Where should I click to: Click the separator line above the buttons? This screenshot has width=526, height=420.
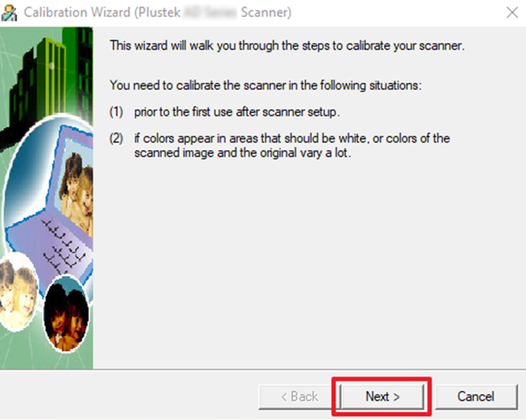263,370
